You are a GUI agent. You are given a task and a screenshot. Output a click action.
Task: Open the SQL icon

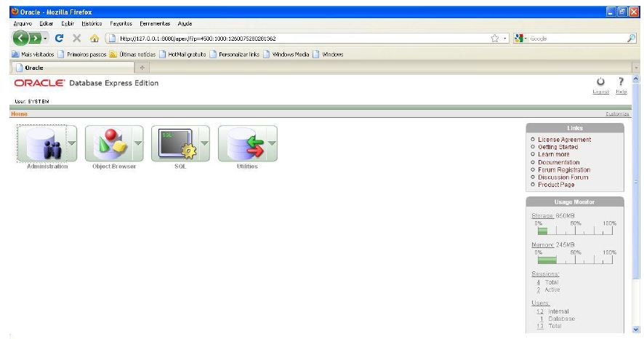(175, 143)
